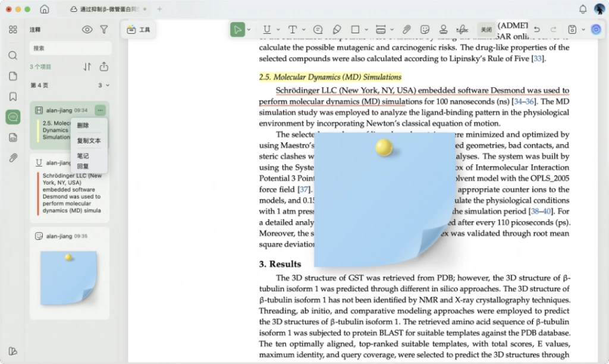Toggle annotation visibility eye icon

tap(87, 30)
